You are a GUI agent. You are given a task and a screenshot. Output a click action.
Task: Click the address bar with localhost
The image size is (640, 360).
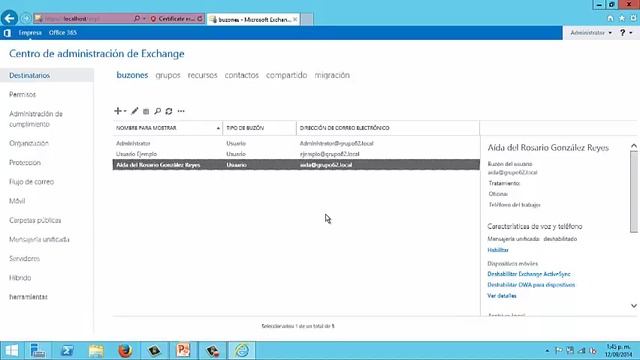tap(84, 19)
